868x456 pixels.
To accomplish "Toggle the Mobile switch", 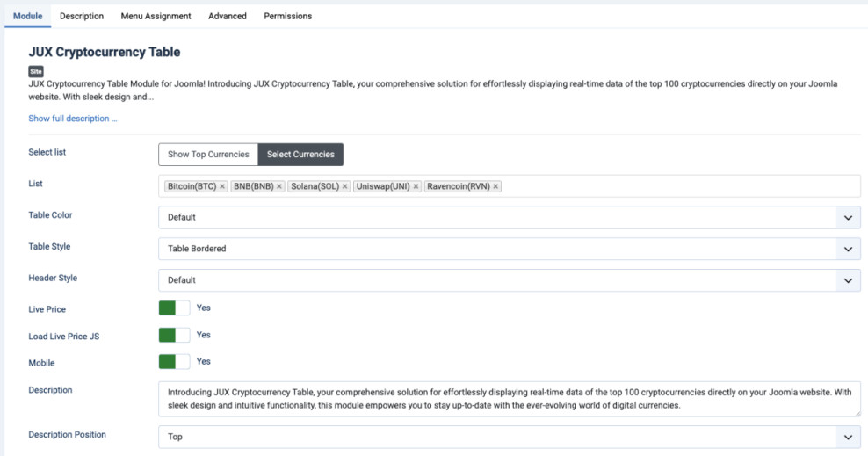I will coord(174,361).
